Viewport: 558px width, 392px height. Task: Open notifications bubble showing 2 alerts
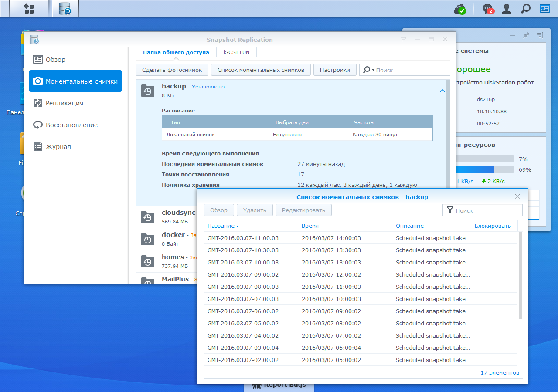pos(488,9)
